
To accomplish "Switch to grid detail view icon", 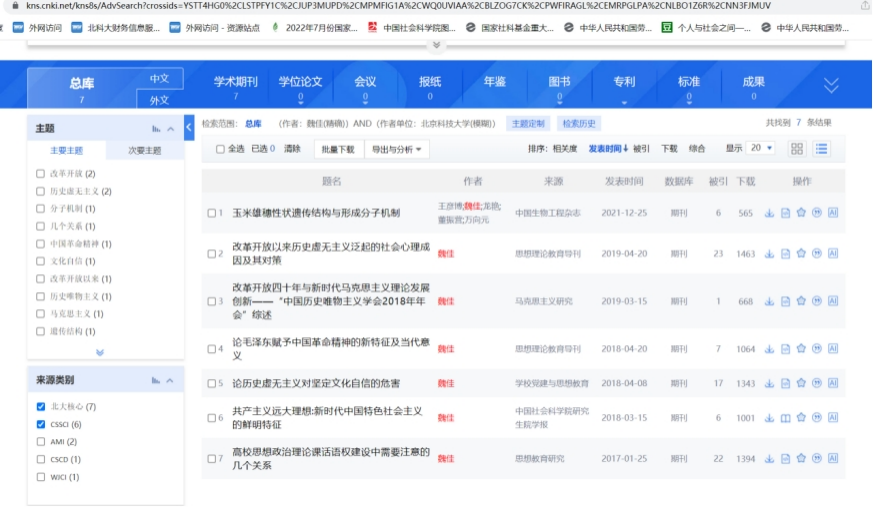I will tap(797, 148).
